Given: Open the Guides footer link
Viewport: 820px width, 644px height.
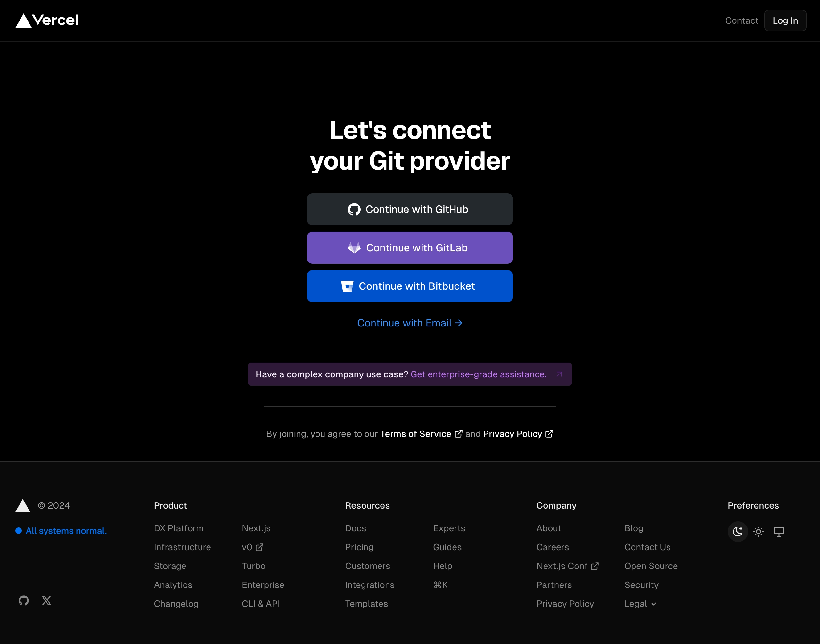Looking at the screenshot, I should pyautogui.click(x=447, y=547).
